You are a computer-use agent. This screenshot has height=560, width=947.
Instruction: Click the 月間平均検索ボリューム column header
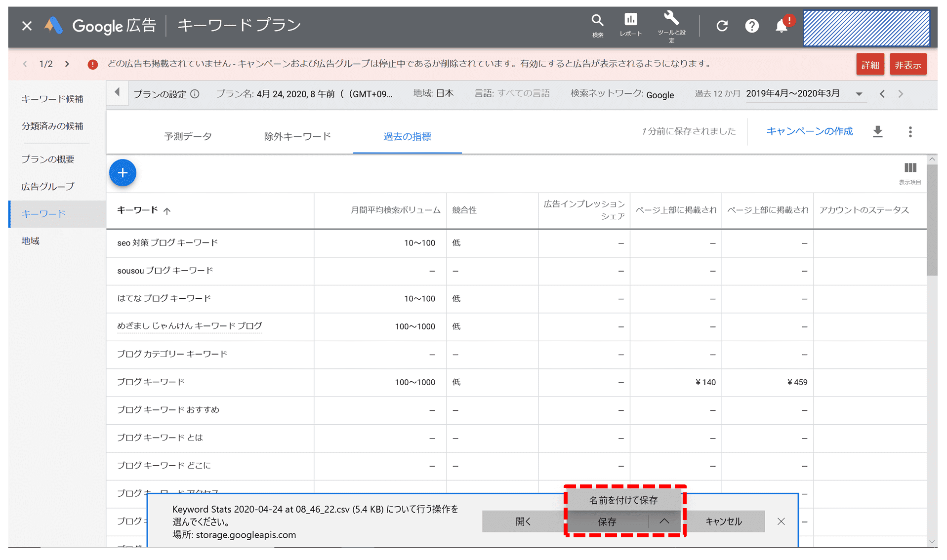click(395, 210)
